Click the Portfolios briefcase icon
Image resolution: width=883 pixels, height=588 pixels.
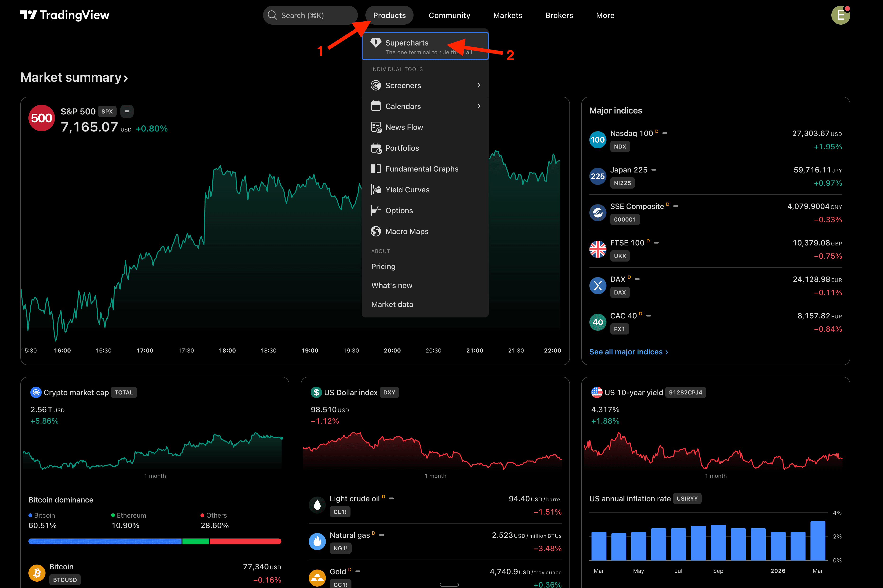click(376, 148)
